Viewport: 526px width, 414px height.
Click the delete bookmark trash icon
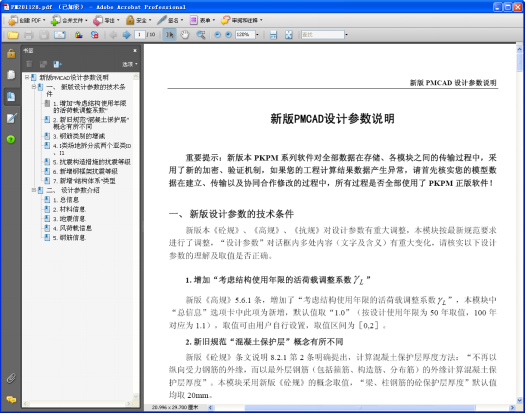29,64
